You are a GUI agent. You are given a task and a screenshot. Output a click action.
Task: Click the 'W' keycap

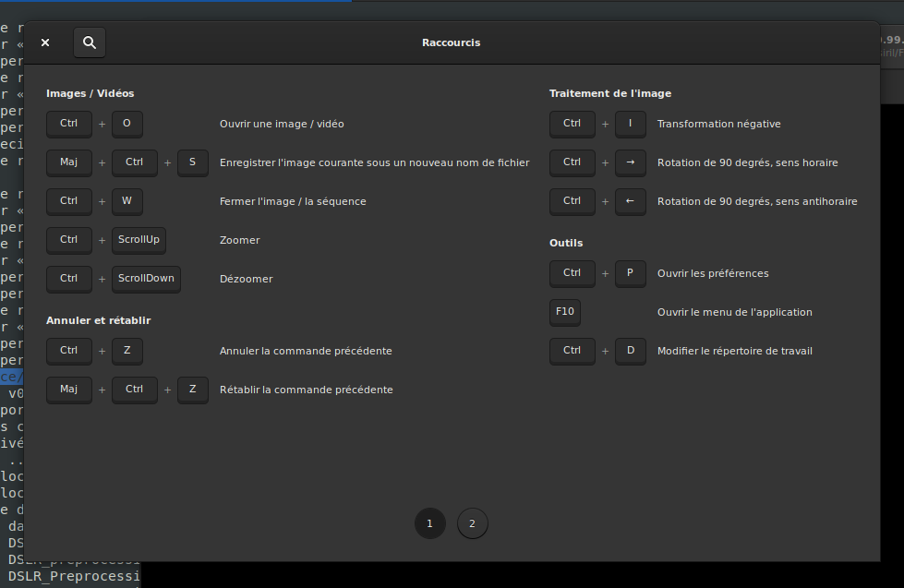[127, 201]
